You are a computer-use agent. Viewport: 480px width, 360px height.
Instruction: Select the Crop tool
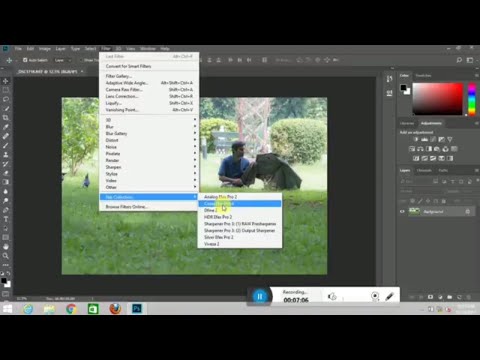pos(6,118)
